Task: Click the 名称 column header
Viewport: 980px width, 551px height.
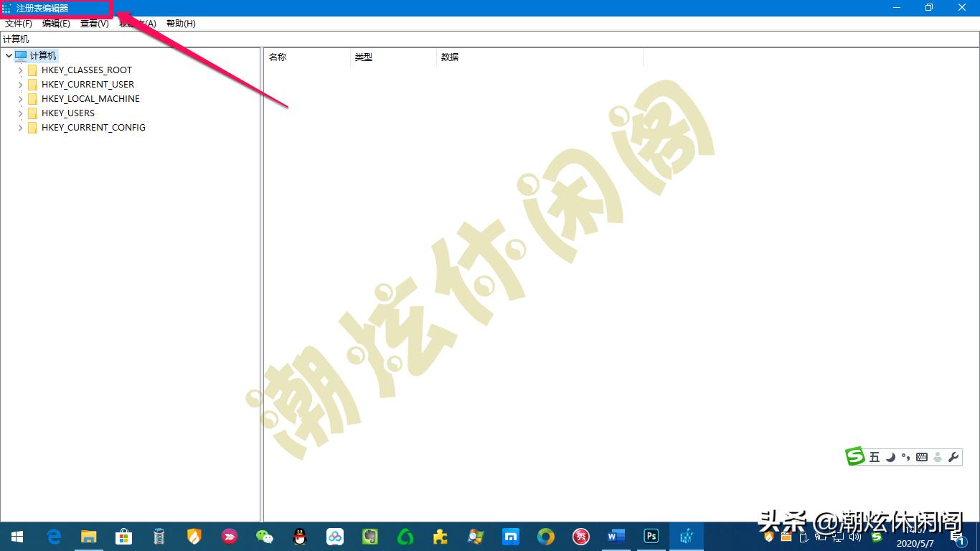Action: [278, 57]
